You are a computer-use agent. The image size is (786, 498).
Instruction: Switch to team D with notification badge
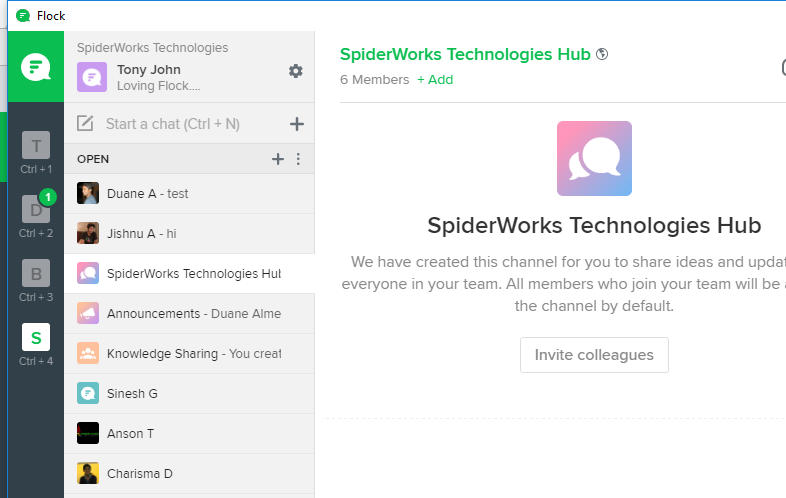(x=35, y=210)
